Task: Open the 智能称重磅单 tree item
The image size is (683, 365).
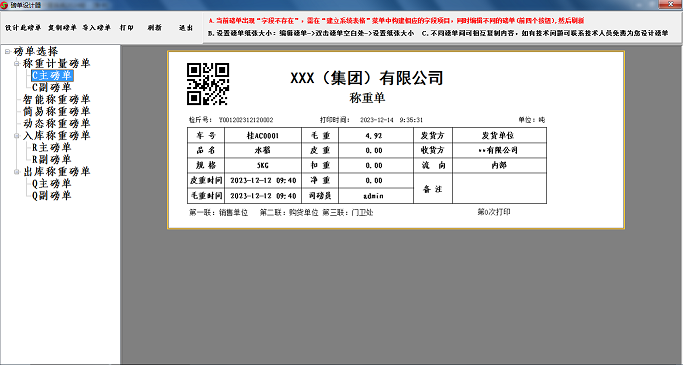Action: click(57, 99)
